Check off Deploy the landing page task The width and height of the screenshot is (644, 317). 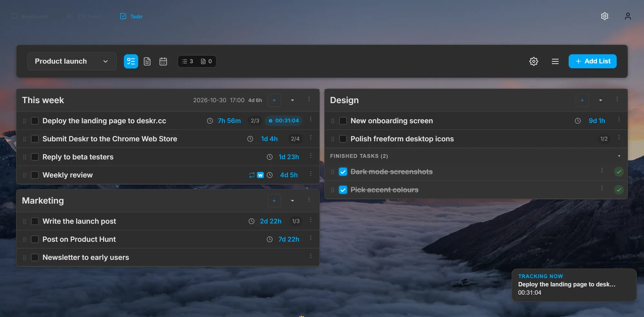[x=35, y=121]
